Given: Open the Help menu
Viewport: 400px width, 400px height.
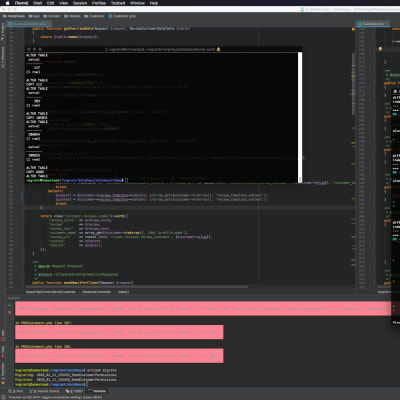Looking at the screenshot, I should pyautogui.click(x=154, y=3).
